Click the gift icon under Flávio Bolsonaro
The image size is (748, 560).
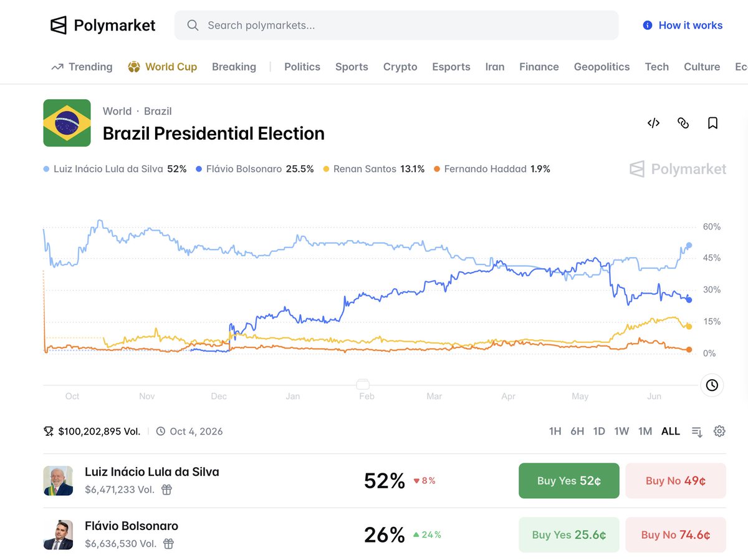point(168,544)
